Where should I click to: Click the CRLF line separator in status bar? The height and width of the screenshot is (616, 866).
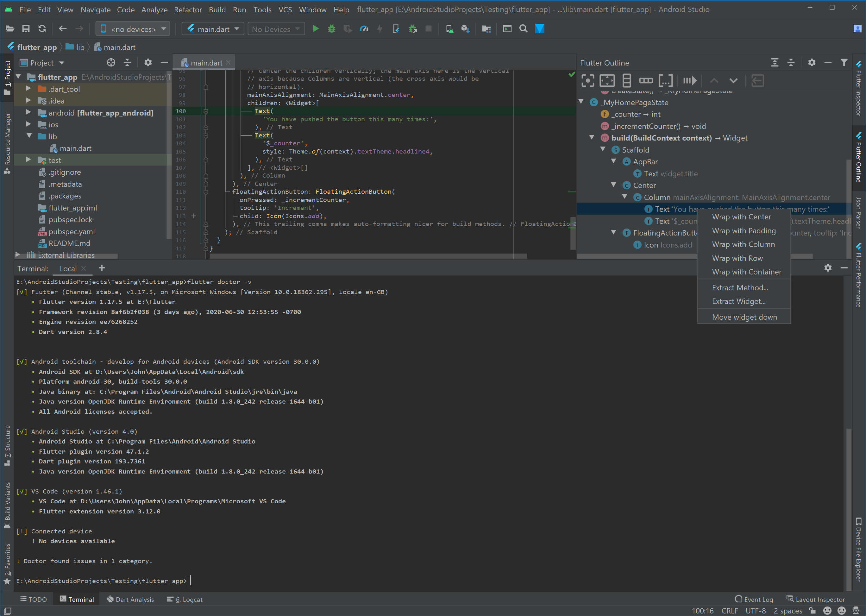coord(730,611)
